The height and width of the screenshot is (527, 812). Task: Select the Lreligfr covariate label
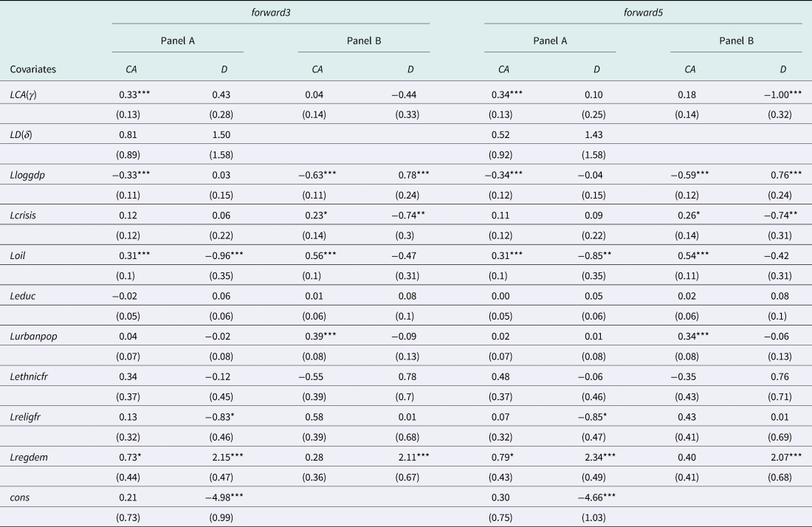[28, 415]
